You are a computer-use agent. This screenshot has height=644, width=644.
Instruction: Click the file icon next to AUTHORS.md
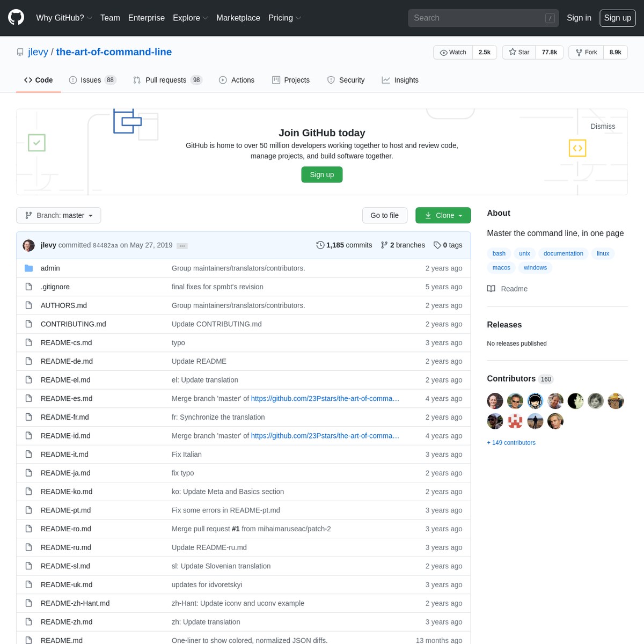29,305
